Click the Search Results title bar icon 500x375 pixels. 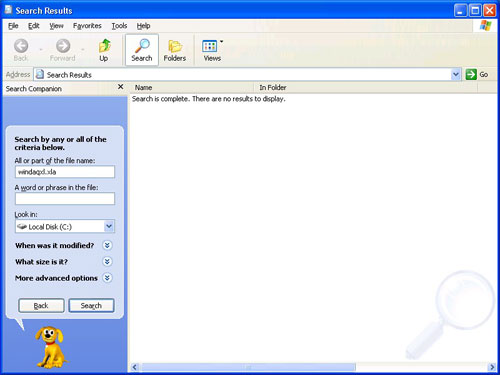click(8, 10)
